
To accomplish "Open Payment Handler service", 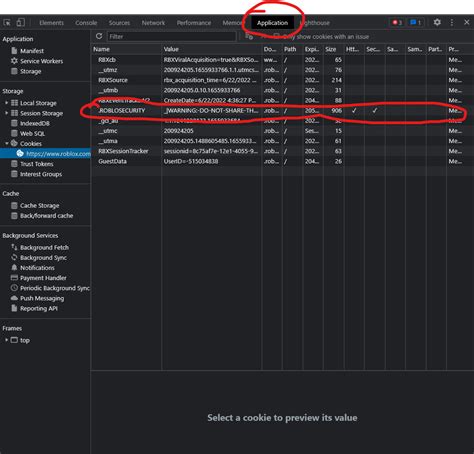I will tap(38, 278).
